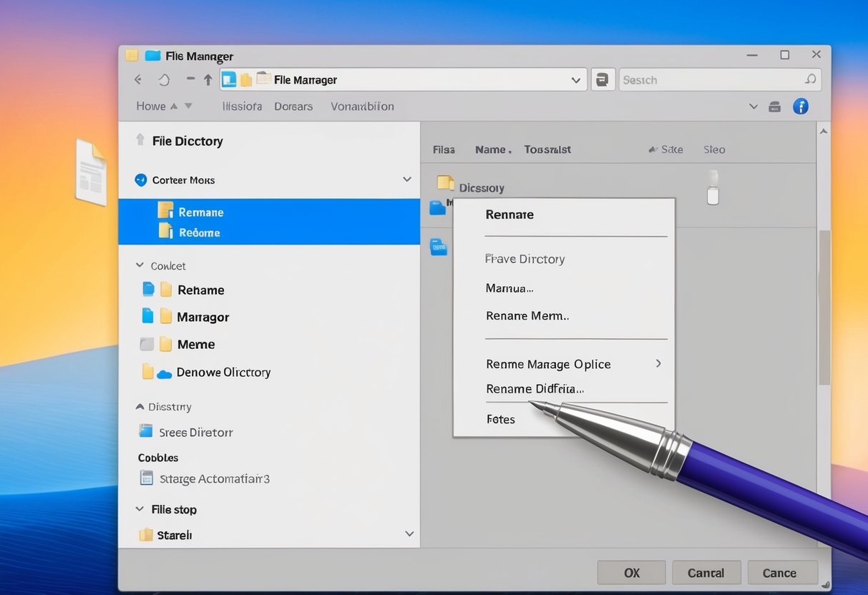
Task: Click the back navigation arrow
Action: point(137,79)
